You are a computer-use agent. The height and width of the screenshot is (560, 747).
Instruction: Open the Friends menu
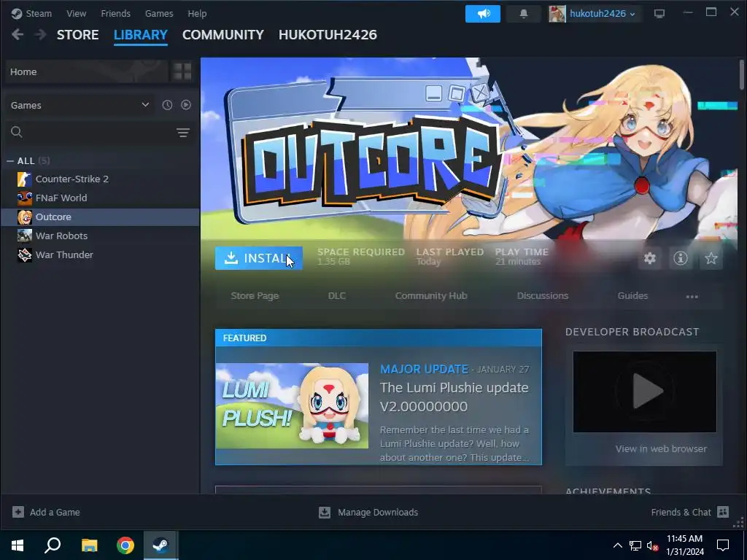click(115, 13)
